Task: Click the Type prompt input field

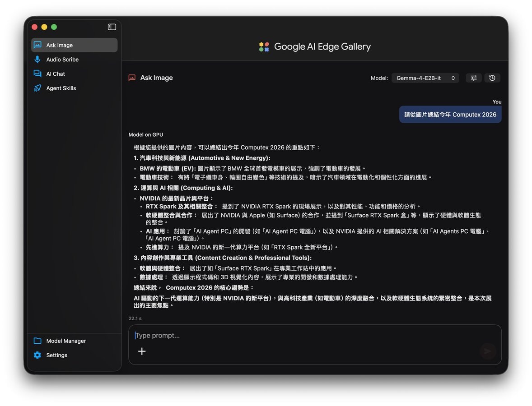Action: 315,345
